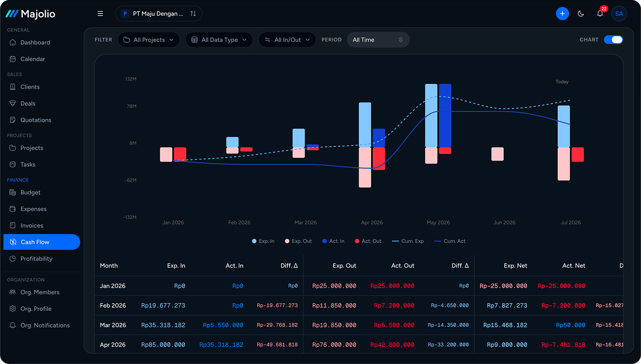Viewport: 641px width, 364px height.
Task: Click the Budget icon in sidebar
Action: [x=13, y=192]
